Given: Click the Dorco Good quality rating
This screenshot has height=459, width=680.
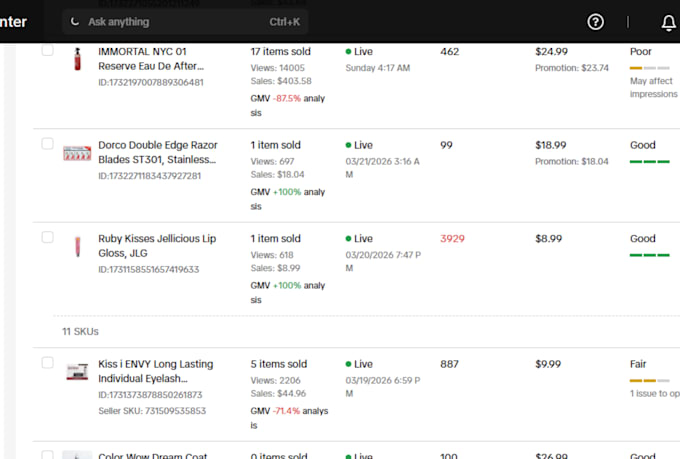Looking at the screenshot, I should [x=643, y=145].
